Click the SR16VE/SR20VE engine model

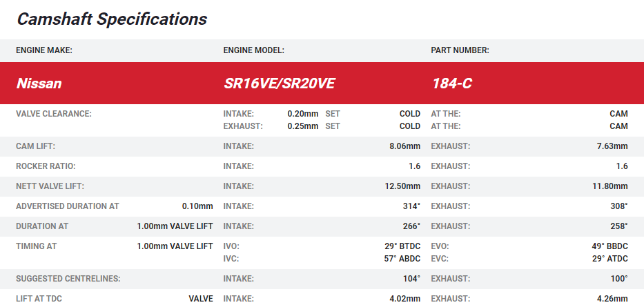280,84
